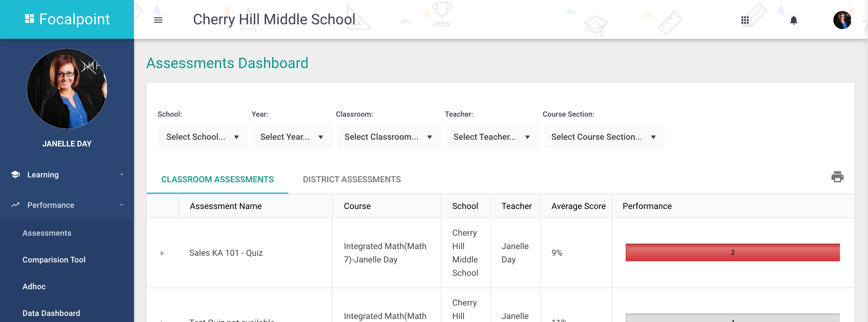Open the apps grid icon
868x322 pixels.
(745, 20)
